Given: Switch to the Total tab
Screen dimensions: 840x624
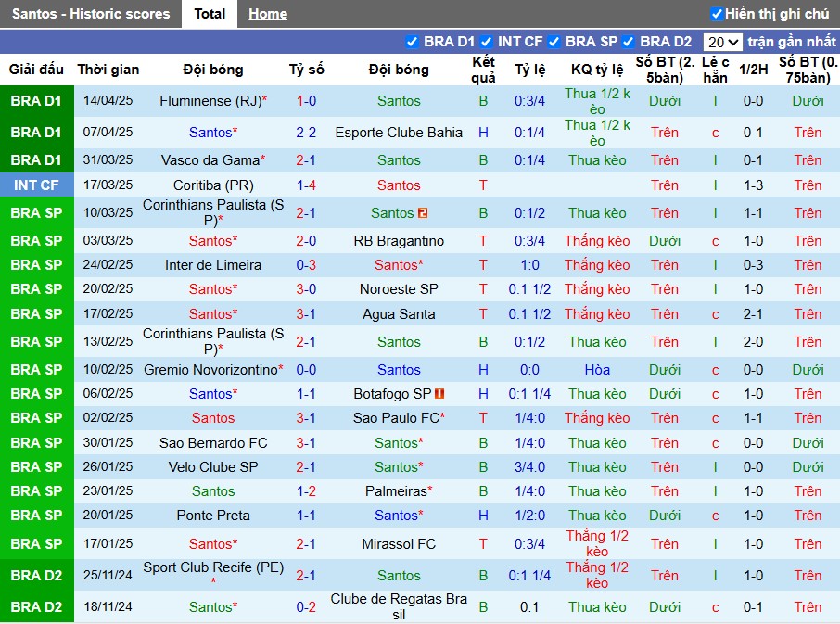Looking at the screenshot, I should (210, 14).
